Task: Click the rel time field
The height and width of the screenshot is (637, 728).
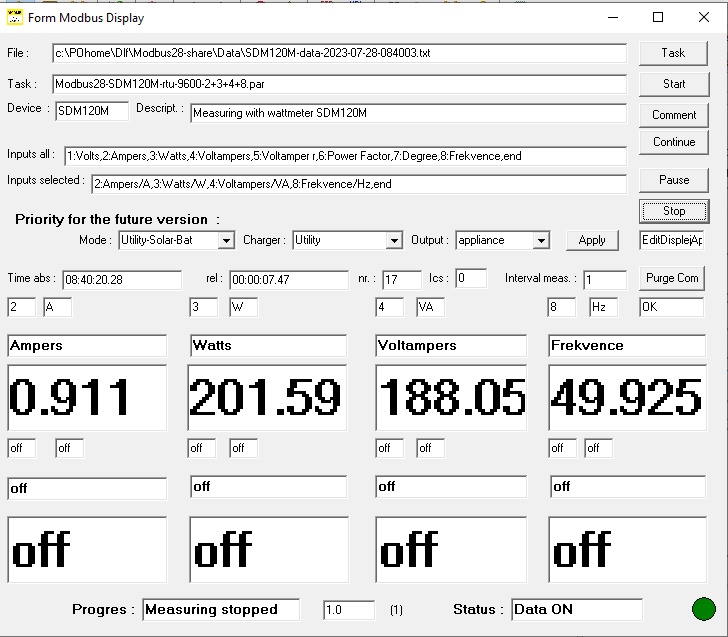Action: [x=289, y=280]
